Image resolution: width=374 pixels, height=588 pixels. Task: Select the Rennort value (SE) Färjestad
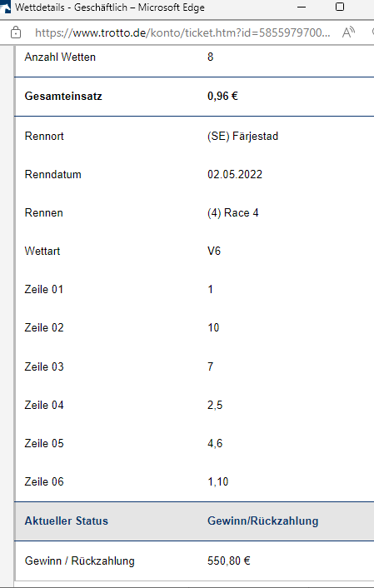tap(242, 136)
